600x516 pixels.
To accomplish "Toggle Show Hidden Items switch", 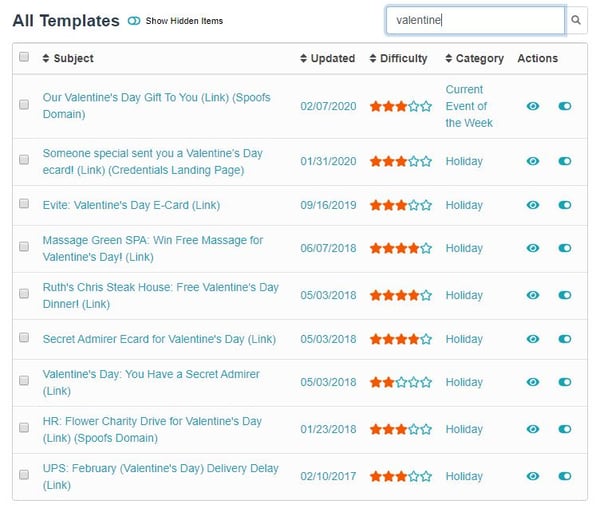I will [134, 21].
